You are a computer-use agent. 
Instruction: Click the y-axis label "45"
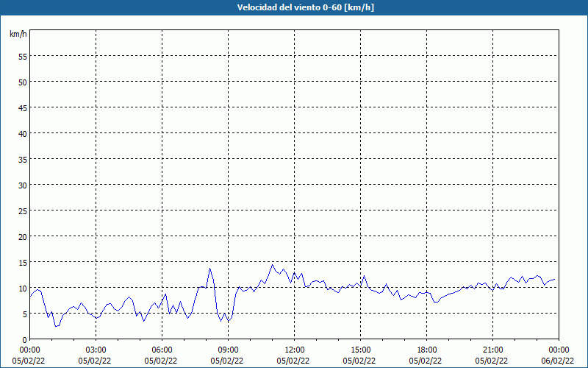tap(23, 107)
